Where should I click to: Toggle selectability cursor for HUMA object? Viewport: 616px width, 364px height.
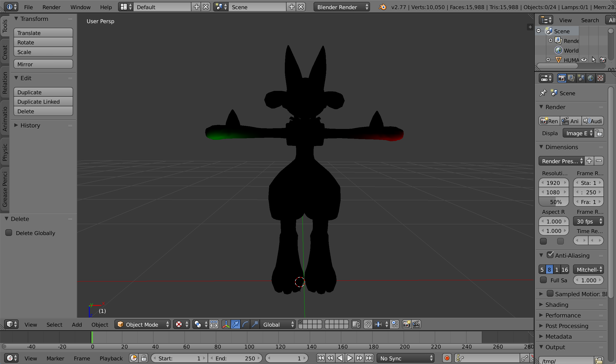[x=594, y=60]
